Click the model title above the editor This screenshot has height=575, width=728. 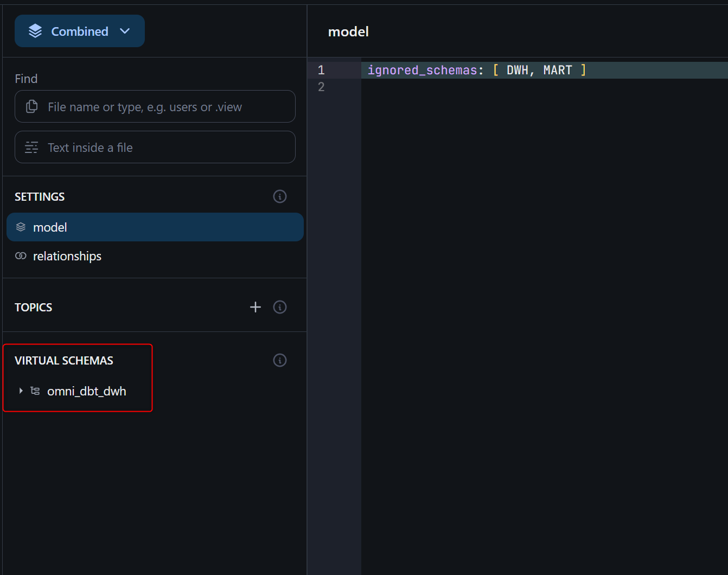[348, 31]
